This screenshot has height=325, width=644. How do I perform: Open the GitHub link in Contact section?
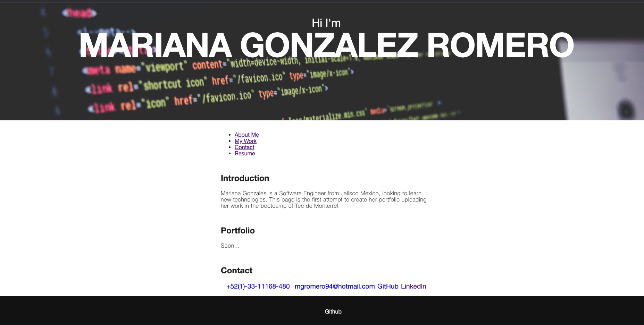coord(388,286)
